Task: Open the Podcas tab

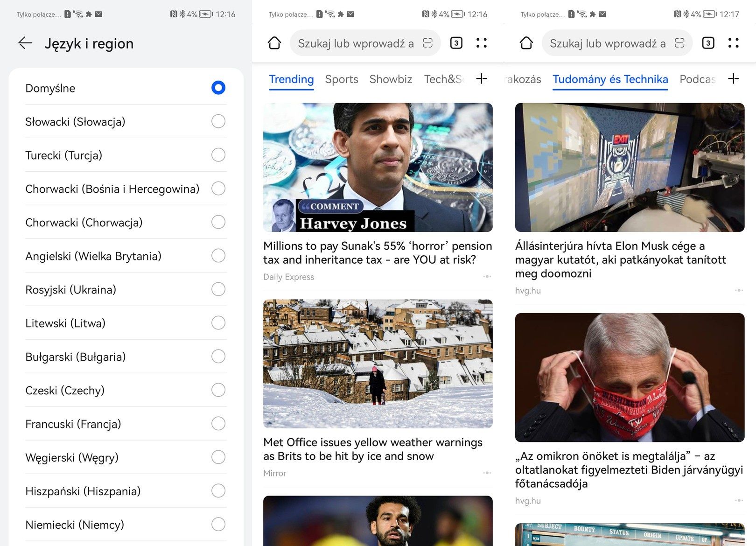Action: 698,79
